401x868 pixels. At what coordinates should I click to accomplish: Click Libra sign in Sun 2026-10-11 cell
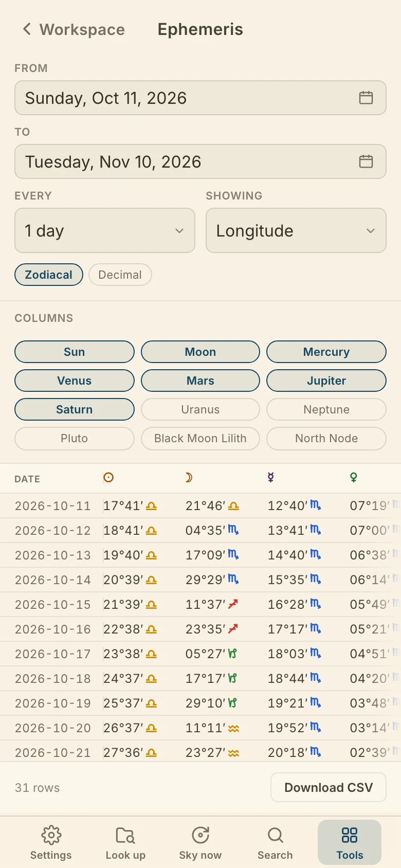point(151,506)
